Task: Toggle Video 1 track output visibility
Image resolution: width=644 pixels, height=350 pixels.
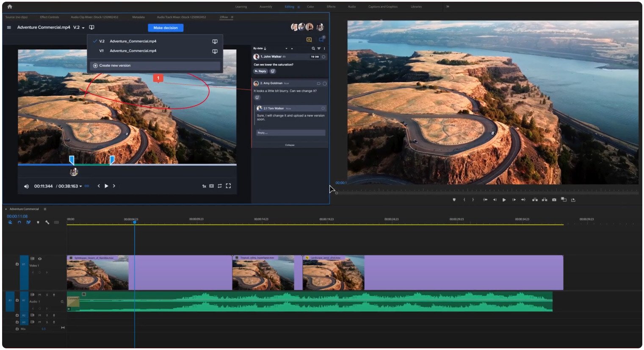Action: point(40,259)
